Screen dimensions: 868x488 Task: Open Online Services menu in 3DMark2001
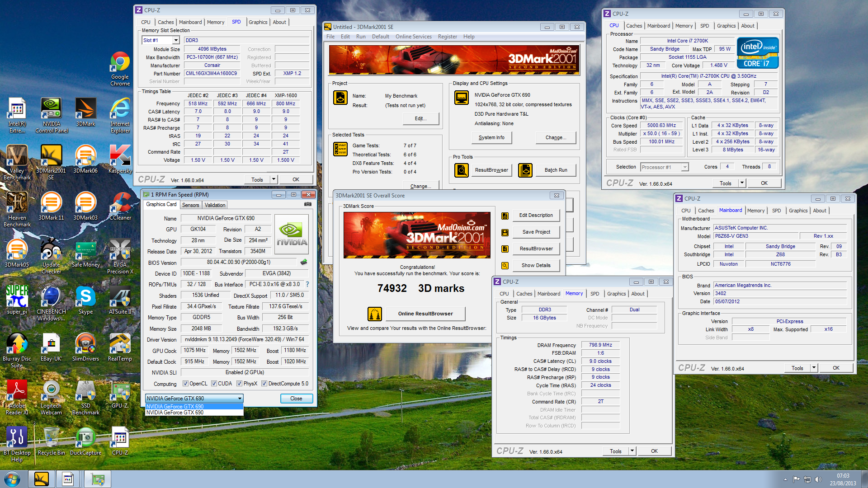click(x=414, y=37)
